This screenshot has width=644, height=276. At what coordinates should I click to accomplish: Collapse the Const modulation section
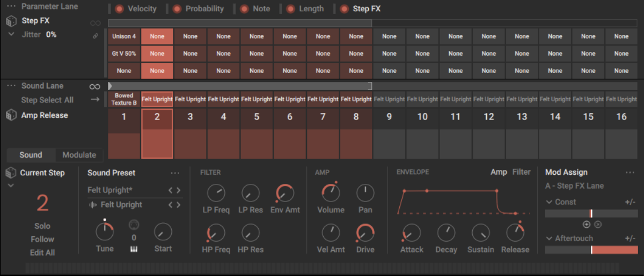tap(549, 202)
